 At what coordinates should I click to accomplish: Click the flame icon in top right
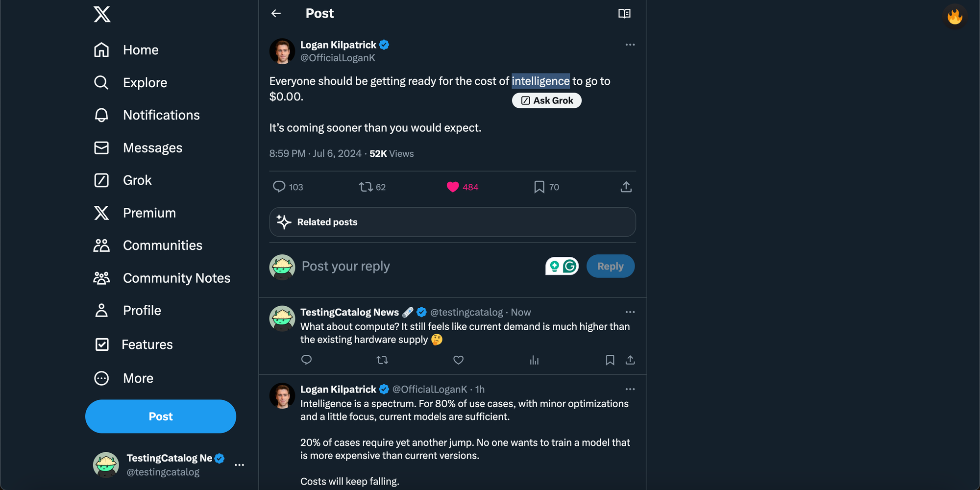(x=955, y=17)
